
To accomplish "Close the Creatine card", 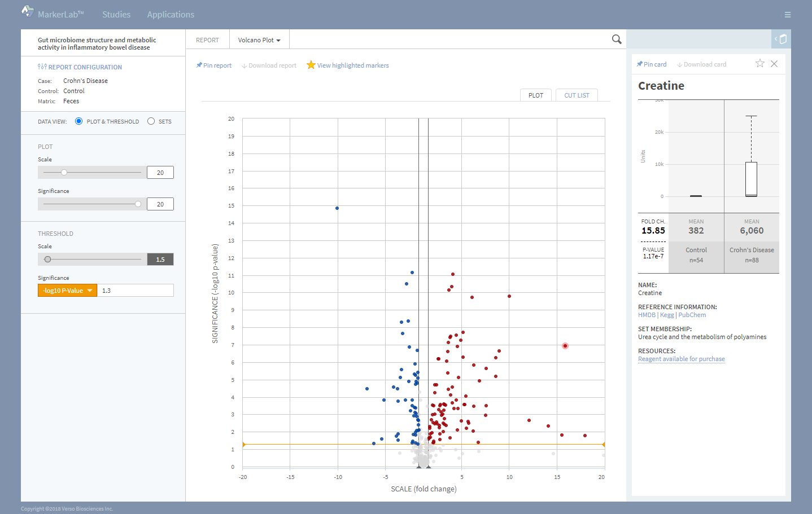I will tap(774, 64).
